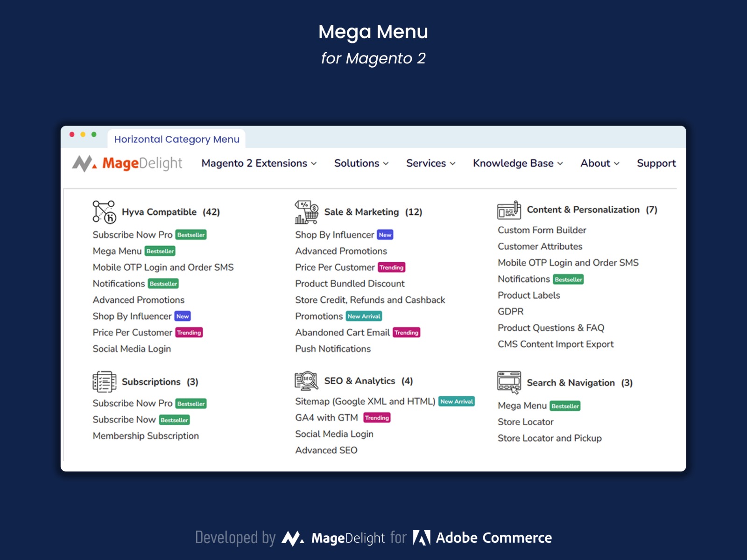Screen dimensions: 747x560
Task: Click the Search & Navigation icon
Action: coord(509,383)
